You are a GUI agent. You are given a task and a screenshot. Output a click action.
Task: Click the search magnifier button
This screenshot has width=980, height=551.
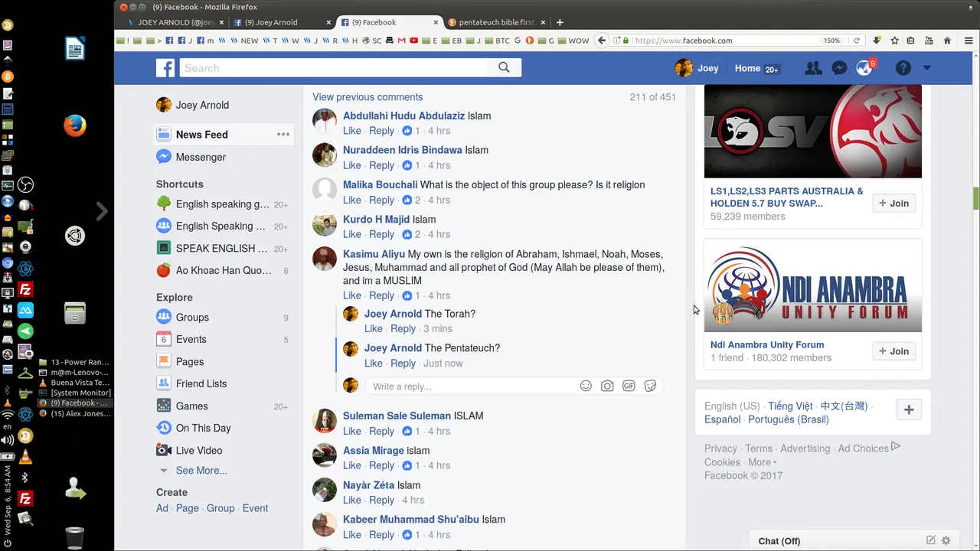[504, 67]
